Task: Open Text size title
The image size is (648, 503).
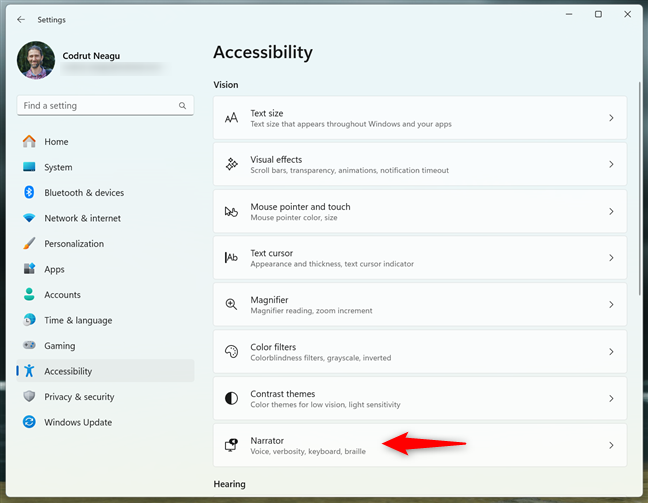Action: point(267,113)
